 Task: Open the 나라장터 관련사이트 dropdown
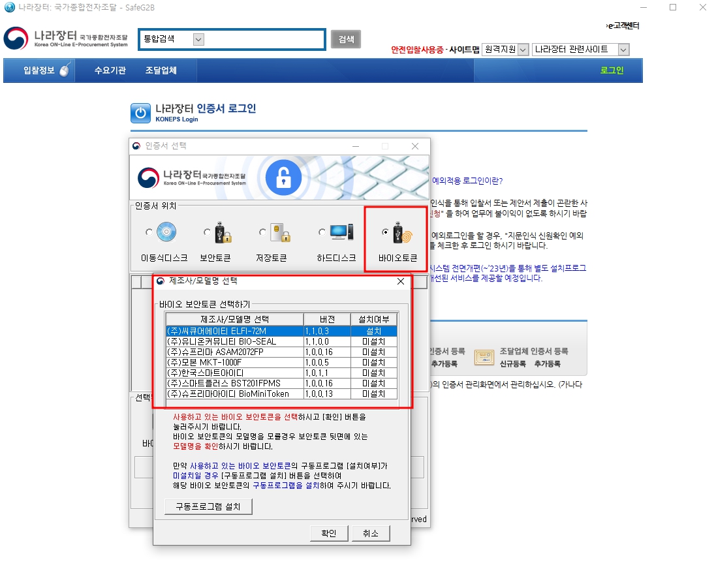[x=580, y=50]
